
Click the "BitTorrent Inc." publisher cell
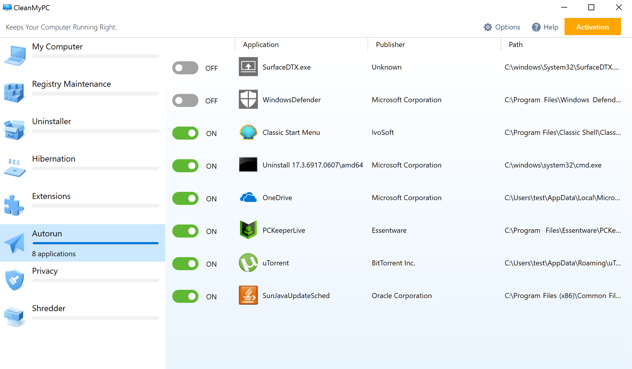393,263
